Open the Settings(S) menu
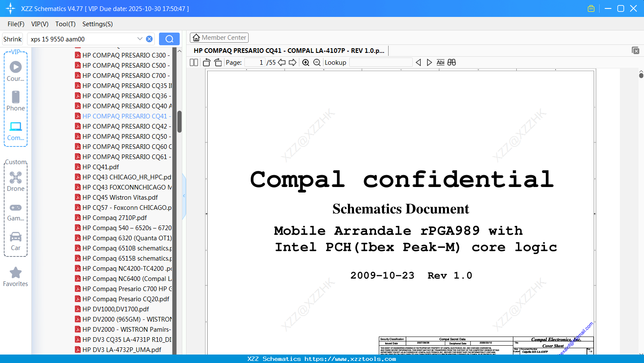 [98, 24]
